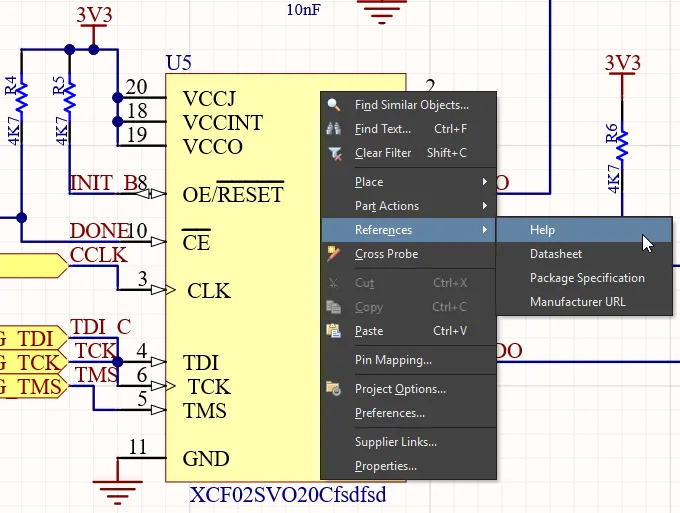
Task: Expand the Part Actions submenu arrow
Action: pyautogui.click(x=485, y=206)
